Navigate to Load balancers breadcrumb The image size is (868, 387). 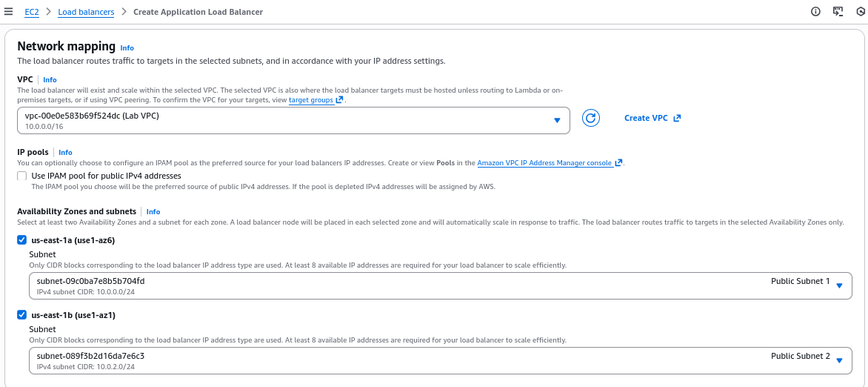point(86,12)
